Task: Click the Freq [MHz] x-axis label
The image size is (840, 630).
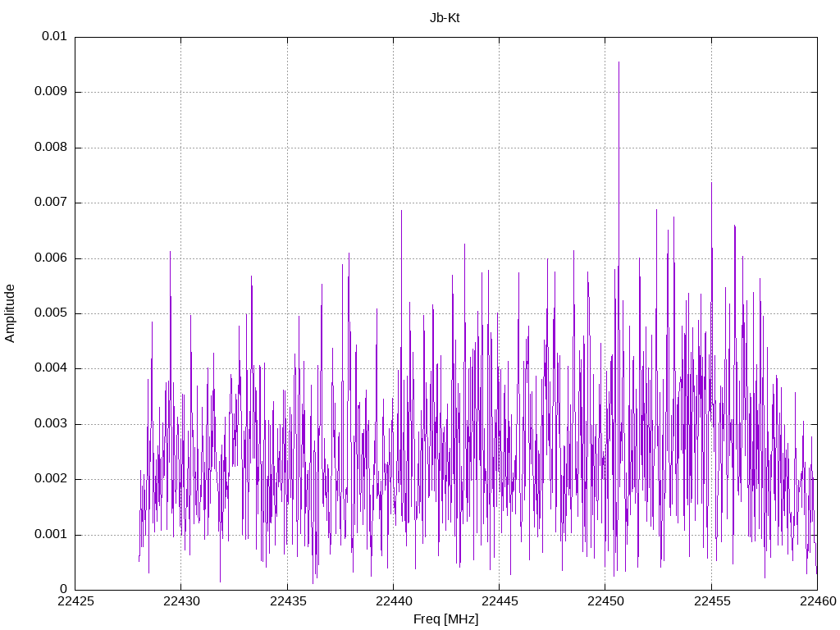Action: point(445,619)
